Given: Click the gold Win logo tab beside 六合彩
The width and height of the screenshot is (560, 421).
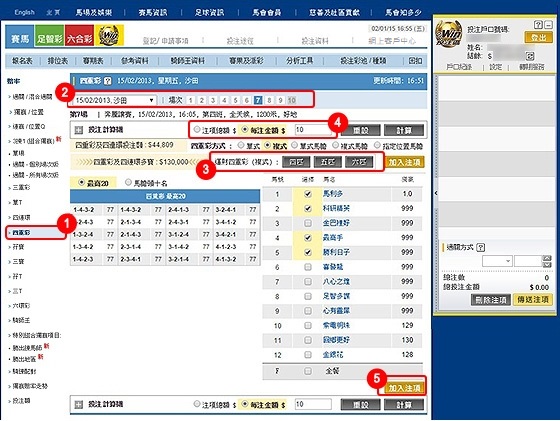Looking at the screenshot, I should (x=109, y=36).
